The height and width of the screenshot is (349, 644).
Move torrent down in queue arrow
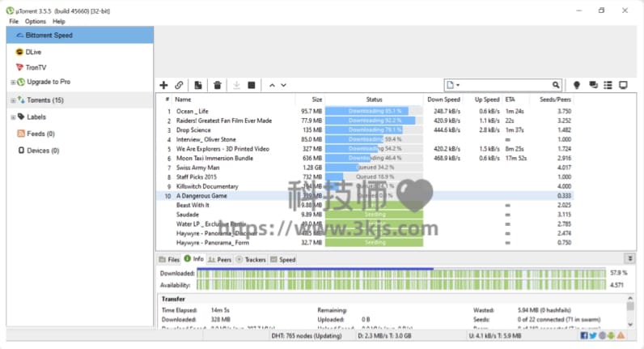(x=283, y=85)
